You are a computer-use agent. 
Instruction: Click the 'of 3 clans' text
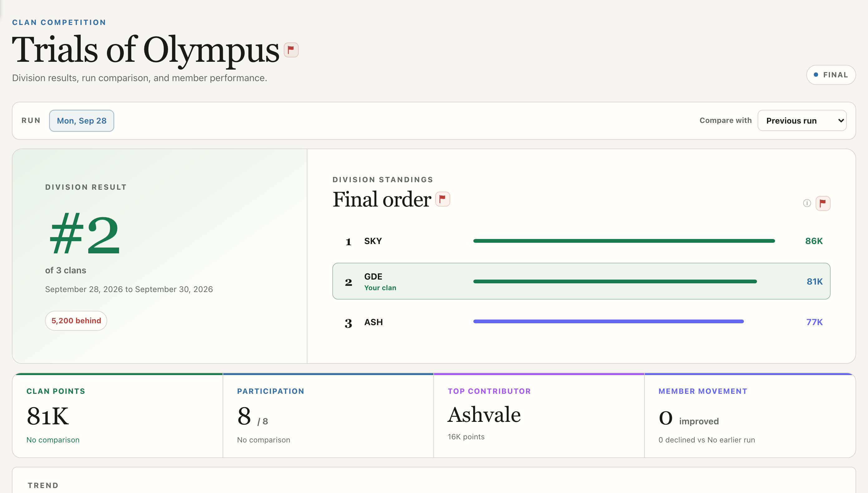[x=65, y=270]
